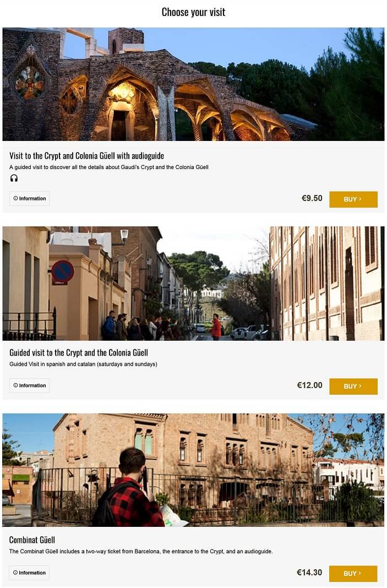Open Information for Combinat Güell
The width and height of the screenshot is (387, 588).
(29, 573)
